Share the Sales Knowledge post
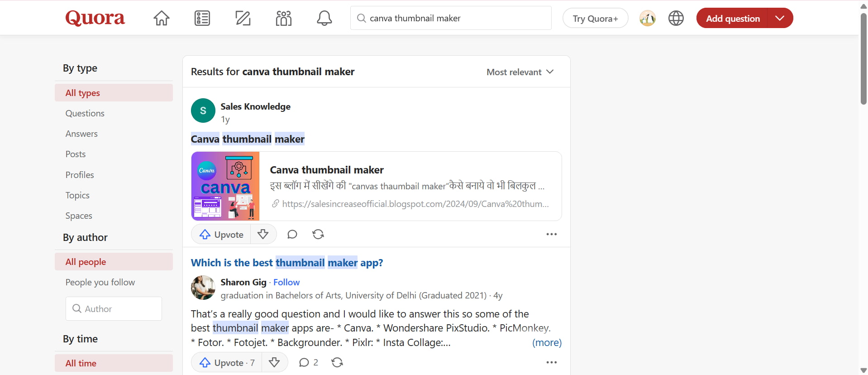This screenshot has width=868, height=375. pyautogui.click(x=318, y=234)
